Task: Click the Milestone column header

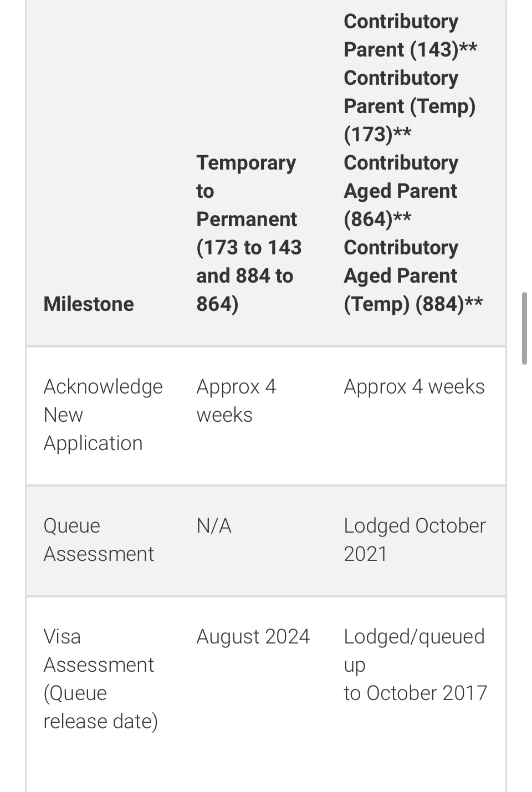Action: (89, 304)
